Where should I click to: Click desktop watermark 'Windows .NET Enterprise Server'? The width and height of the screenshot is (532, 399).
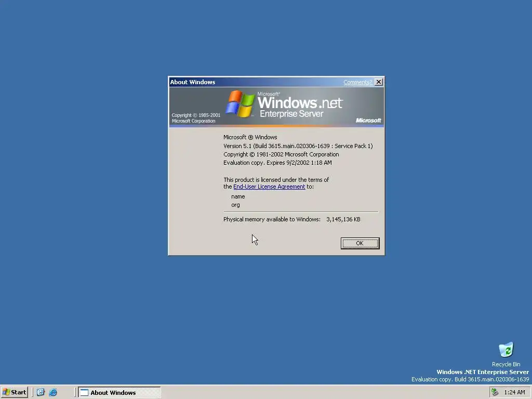point(483,372)
